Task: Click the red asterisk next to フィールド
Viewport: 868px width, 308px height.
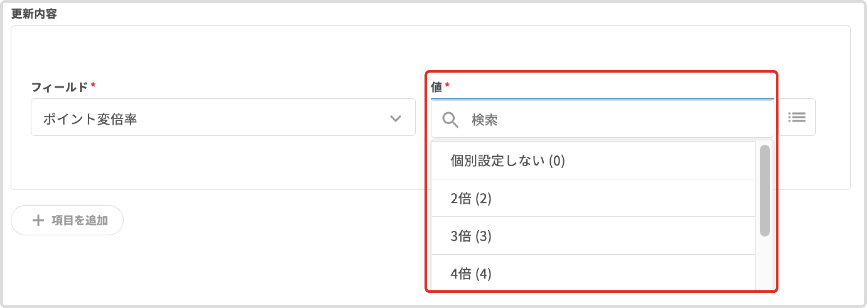Action: click(93, 85)
